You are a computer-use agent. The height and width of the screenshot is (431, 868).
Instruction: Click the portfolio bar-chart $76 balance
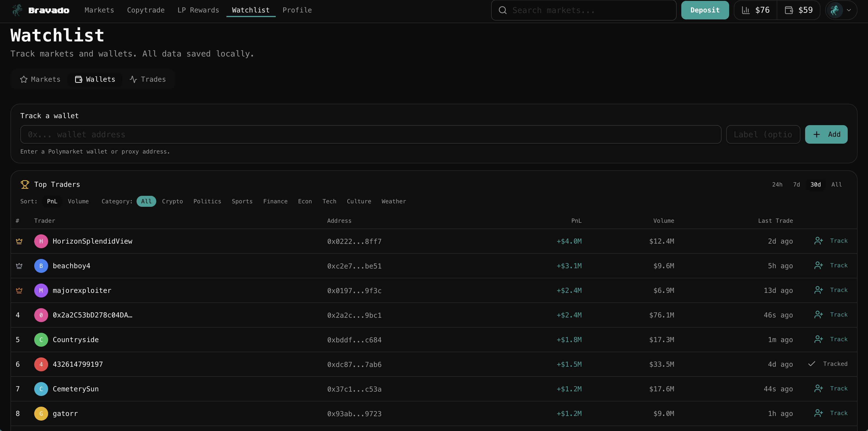coord(756,10)
